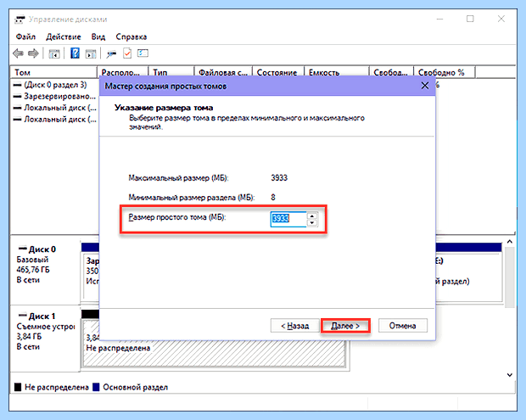Increase volume size with up spinner arrow
This screenshot has width=526, height=420.
pyautogui.click(x=312, y=216)
